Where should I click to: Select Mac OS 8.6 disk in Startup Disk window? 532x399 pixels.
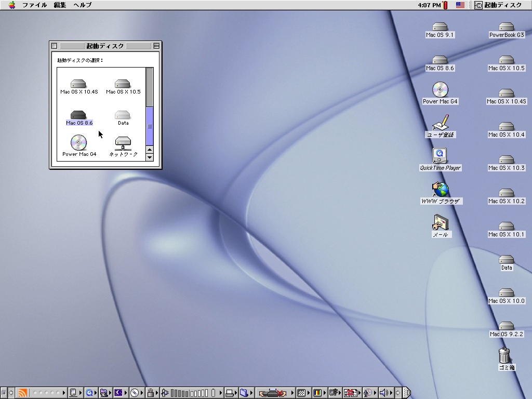[79, 118]
